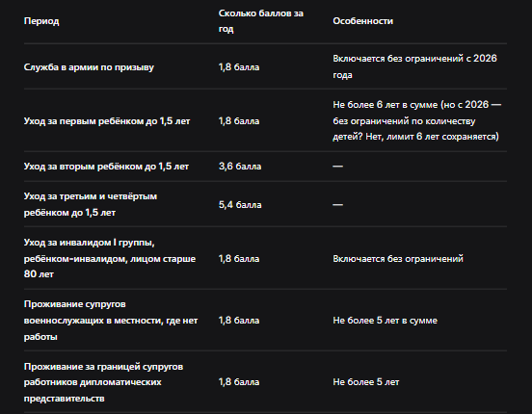Select the 'Особенности' column header
The image size is (532, 414).
[x=362, y=21]
